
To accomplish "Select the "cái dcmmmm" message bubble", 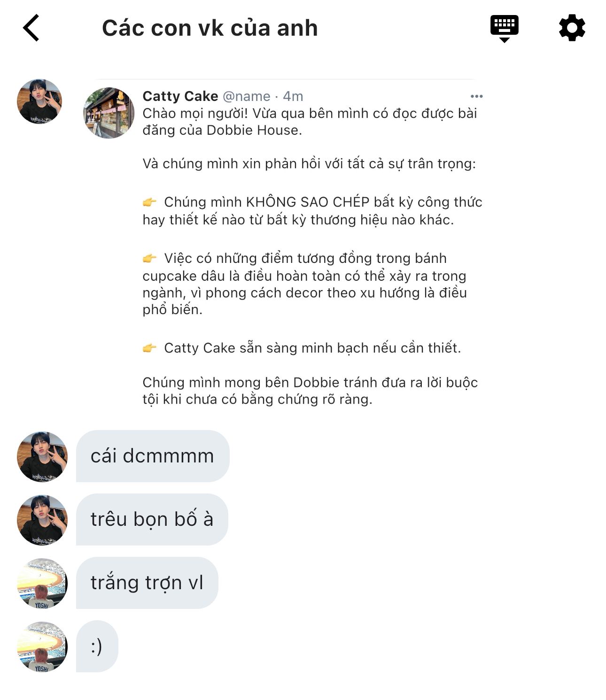I will [153, 456].
